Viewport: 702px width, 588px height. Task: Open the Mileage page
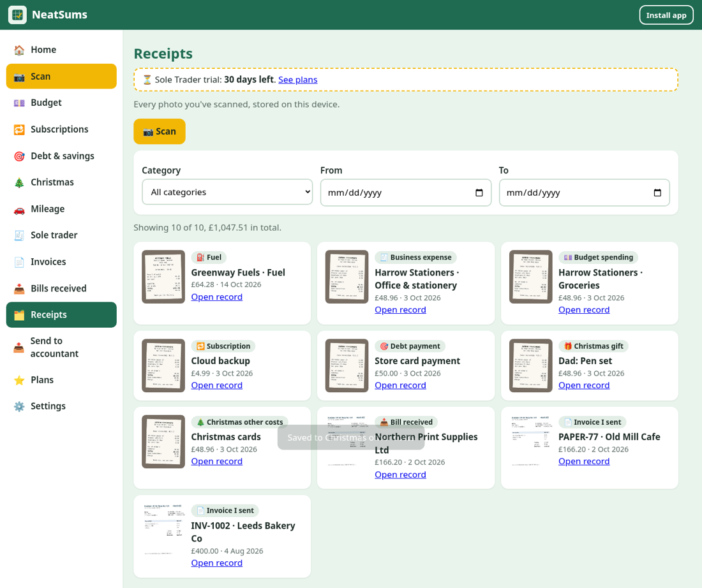pos(61,209)
